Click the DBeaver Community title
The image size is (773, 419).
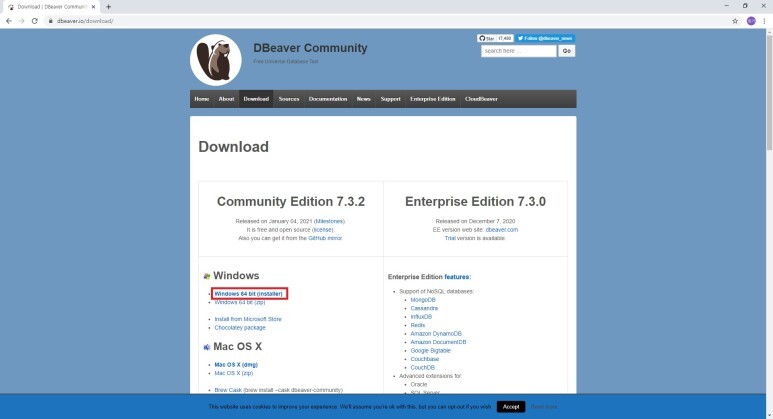310,48
